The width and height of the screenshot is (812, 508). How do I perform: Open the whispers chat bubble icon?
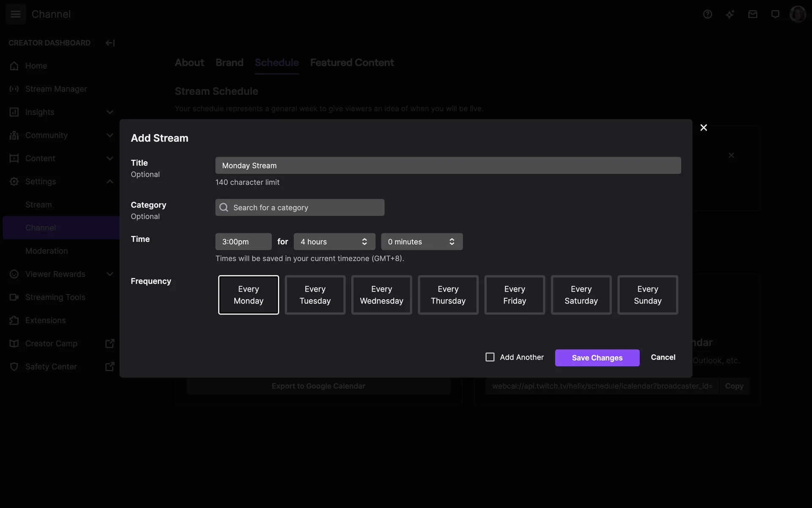point(775,14)
